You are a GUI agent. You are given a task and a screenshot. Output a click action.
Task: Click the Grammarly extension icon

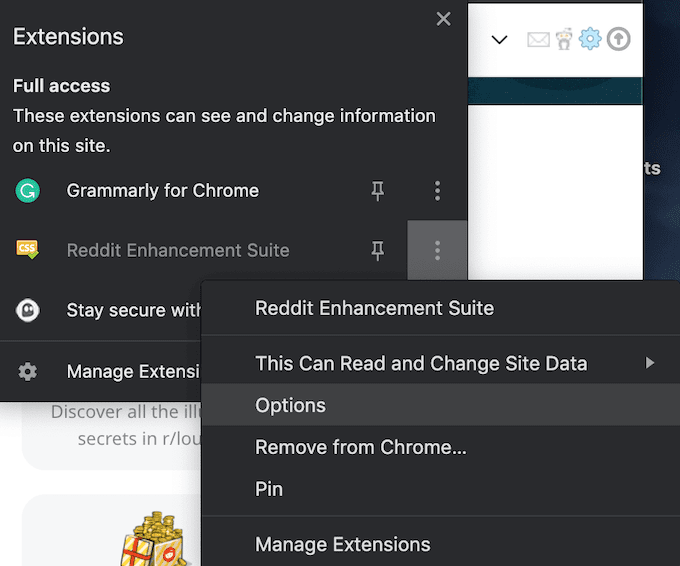(28, 191)
